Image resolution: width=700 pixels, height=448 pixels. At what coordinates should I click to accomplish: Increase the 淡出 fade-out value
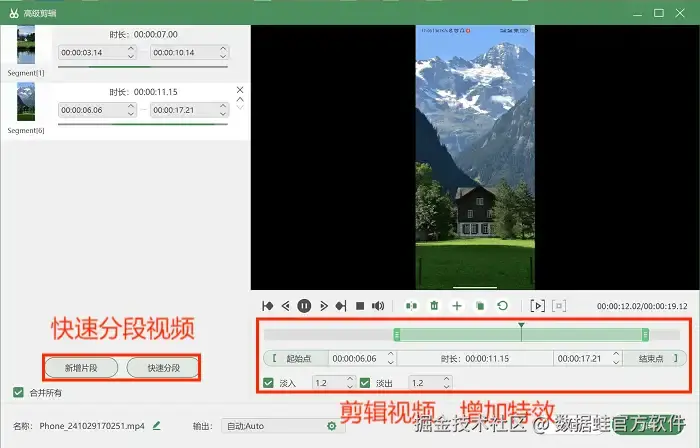tap(446, 379)
